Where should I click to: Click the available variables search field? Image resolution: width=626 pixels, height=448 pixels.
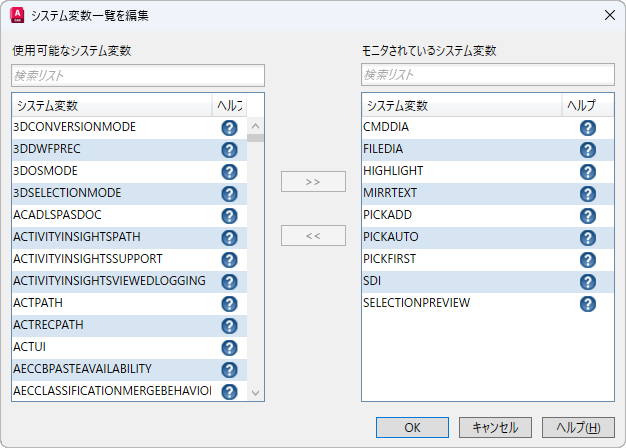click(138, 75)
